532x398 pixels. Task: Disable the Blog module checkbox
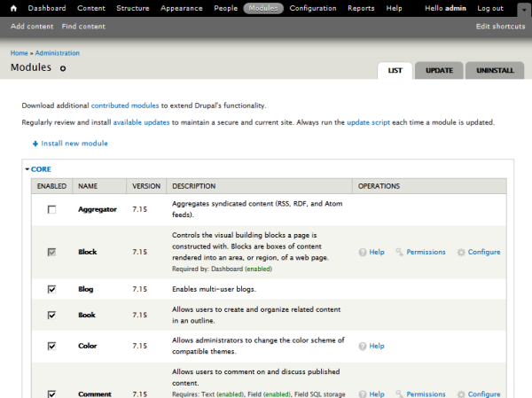point(51,289)
